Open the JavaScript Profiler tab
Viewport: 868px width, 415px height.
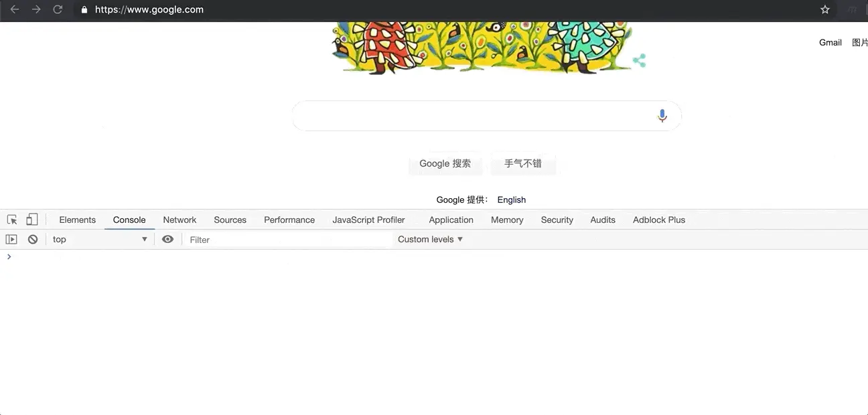pos(368,220)
